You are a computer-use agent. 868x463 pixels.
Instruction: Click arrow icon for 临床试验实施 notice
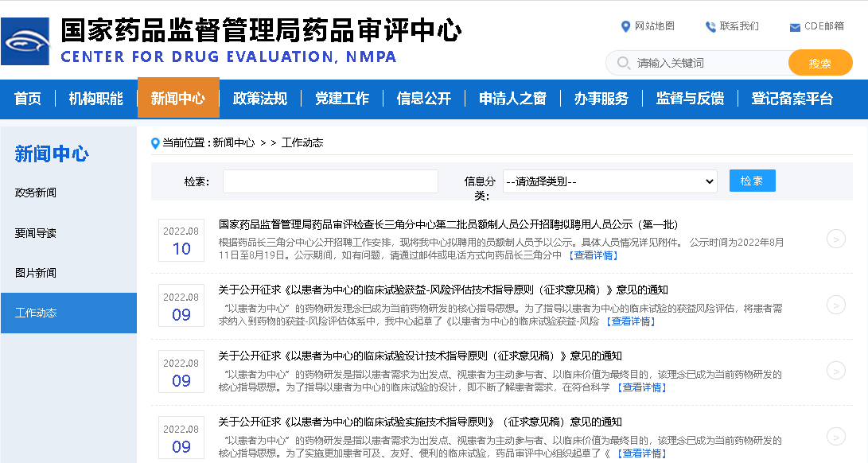(x=836, y=437)
